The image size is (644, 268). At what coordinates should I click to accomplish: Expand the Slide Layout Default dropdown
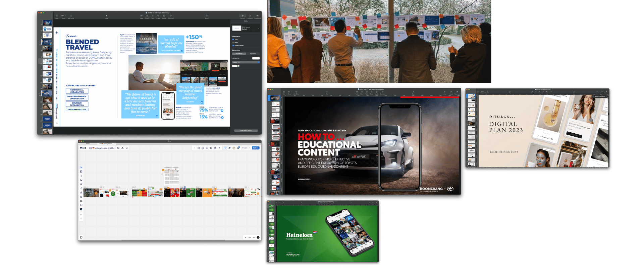pos(258,28)
